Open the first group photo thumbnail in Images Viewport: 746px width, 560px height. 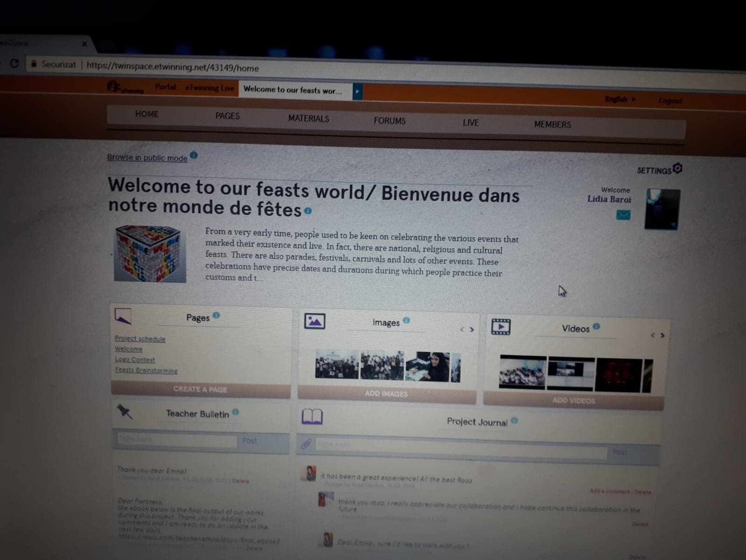point(336,365)
